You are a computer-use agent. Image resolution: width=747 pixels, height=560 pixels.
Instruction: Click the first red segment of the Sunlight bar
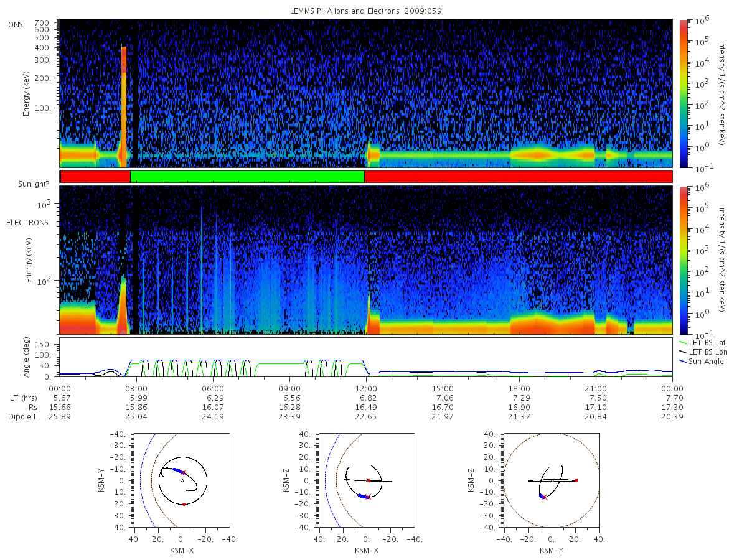coord(96,177)
